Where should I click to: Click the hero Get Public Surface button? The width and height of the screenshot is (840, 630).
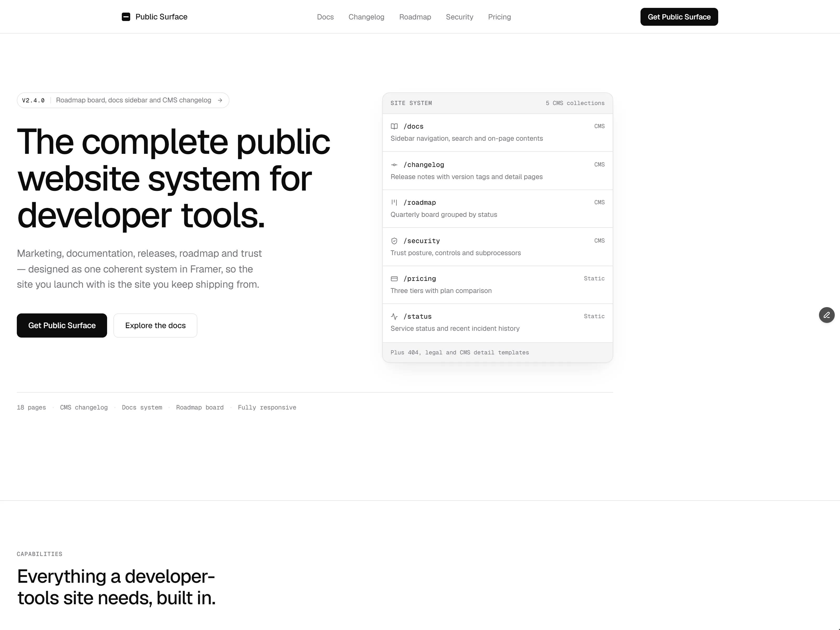[x=62, y=325]
